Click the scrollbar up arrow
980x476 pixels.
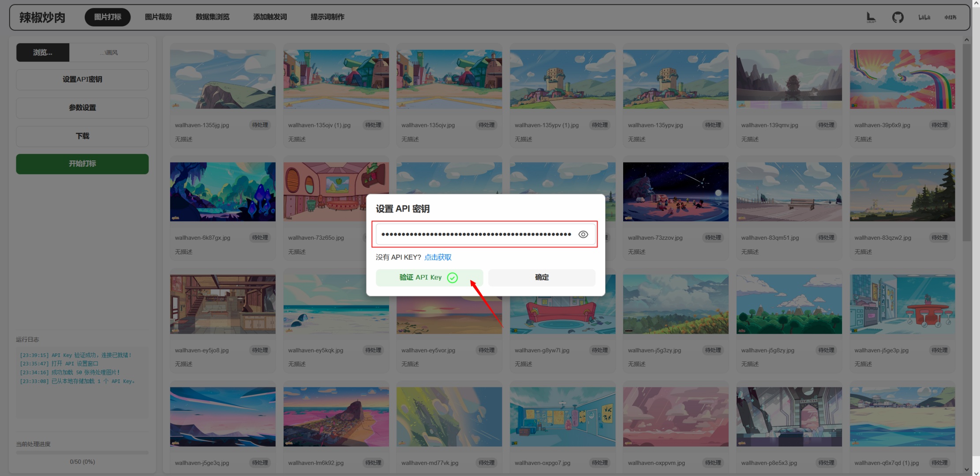[966, 40]
